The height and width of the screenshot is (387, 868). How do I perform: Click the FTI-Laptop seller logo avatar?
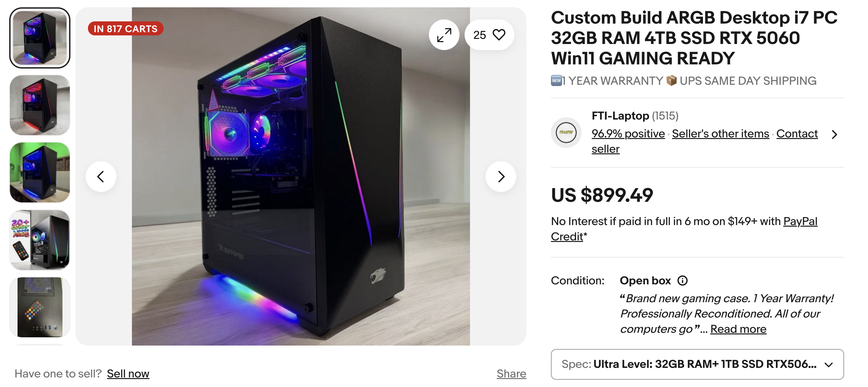566,133
